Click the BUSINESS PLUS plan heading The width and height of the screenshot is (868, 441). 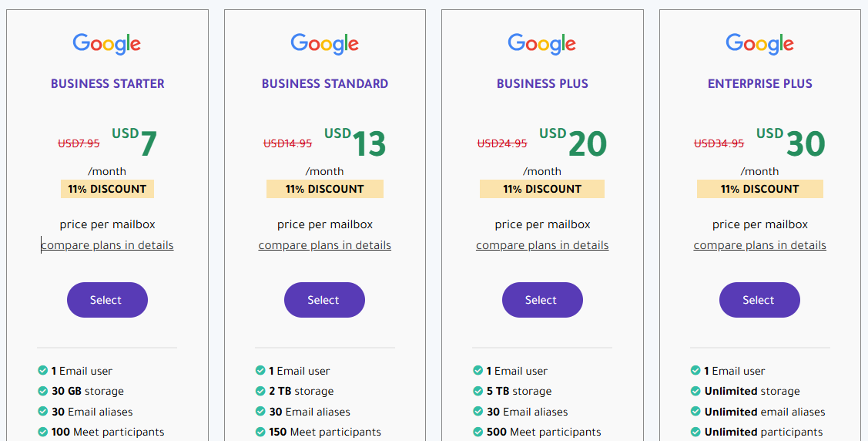(542, 83)
